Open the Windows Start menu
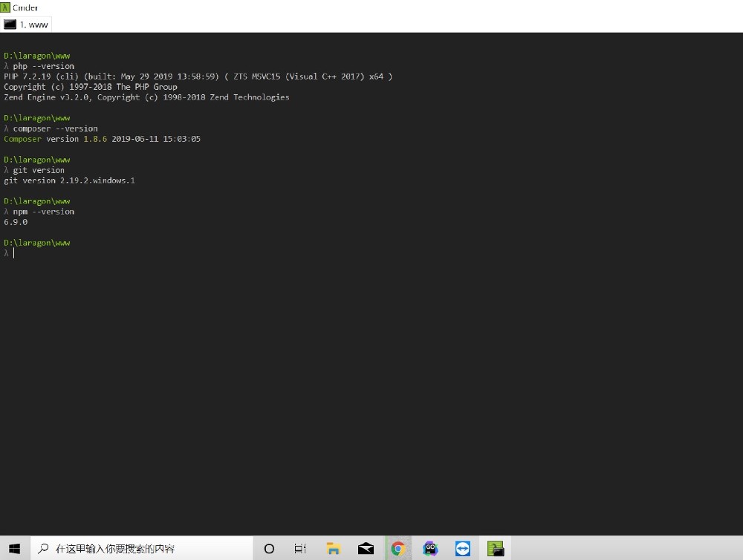The height and width of the screenshot is (560, 743). point(15,548)
